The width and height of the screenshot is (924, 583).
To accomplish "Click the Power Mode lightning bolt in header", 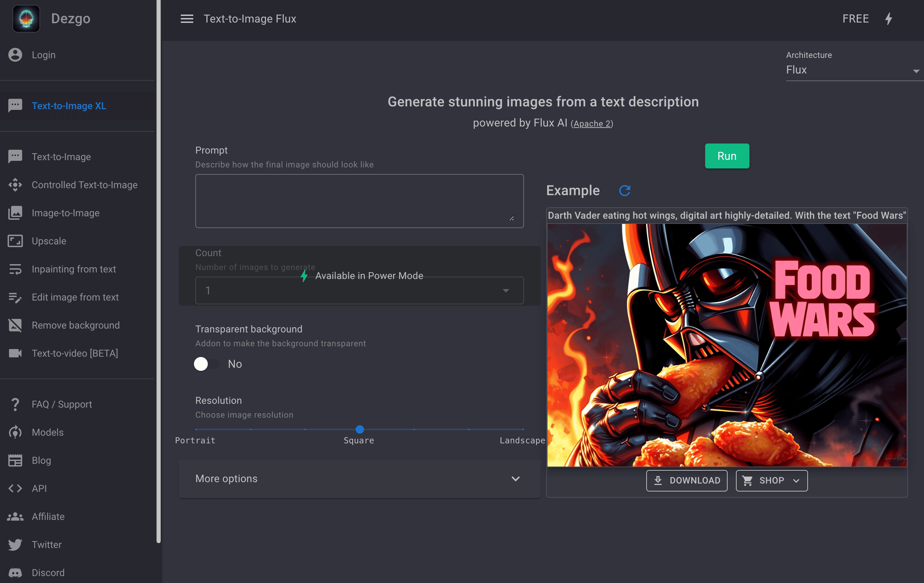I will pos(889,19).
